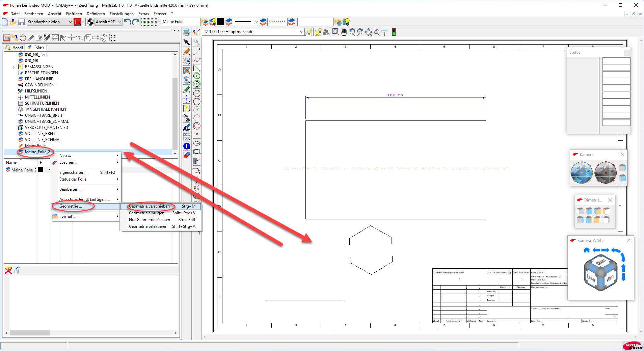
Task: Close the Kamera panel
Action: point(622,154)
